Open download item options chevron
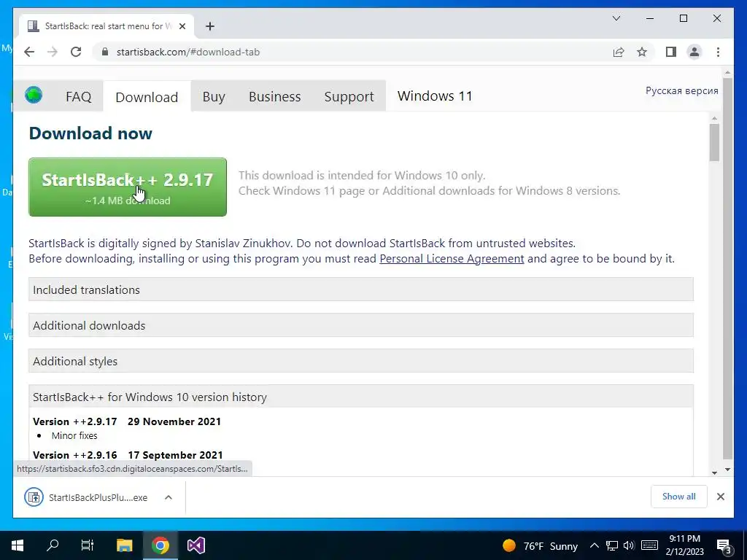747x560 pixels. [x=169, y=497]
